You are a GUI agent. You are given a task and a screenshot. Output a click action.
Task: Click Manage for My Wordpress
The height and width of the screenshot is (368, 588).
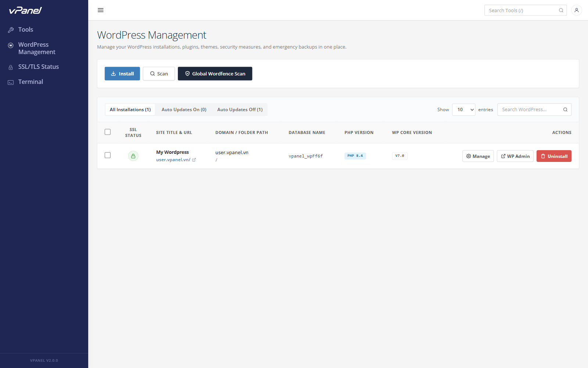click(x=478, y=156)
